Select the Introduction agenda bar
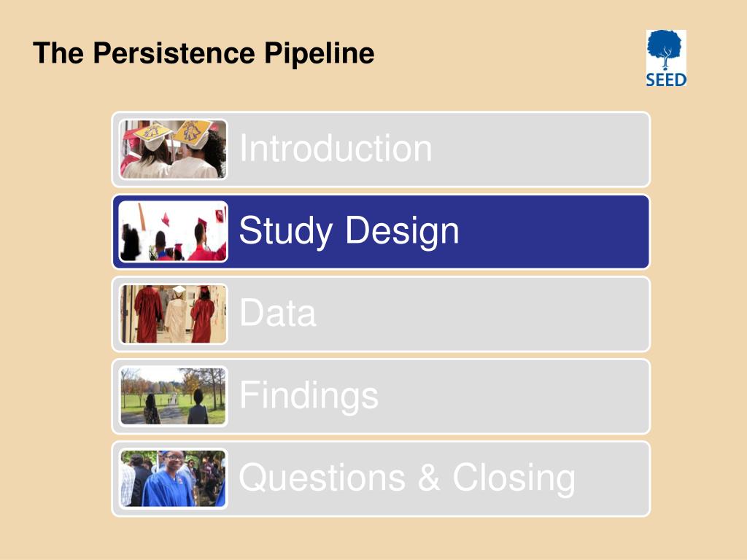 [x=381, y=149]
